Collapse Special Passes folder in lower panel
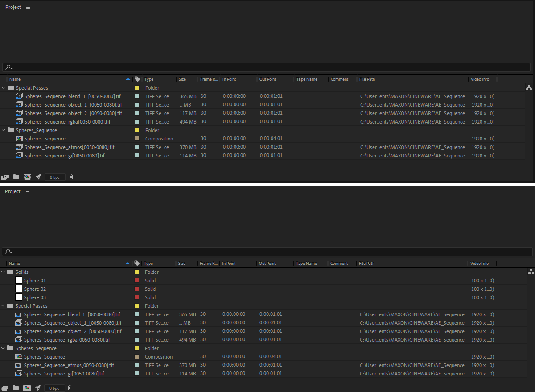 [4, 306]
